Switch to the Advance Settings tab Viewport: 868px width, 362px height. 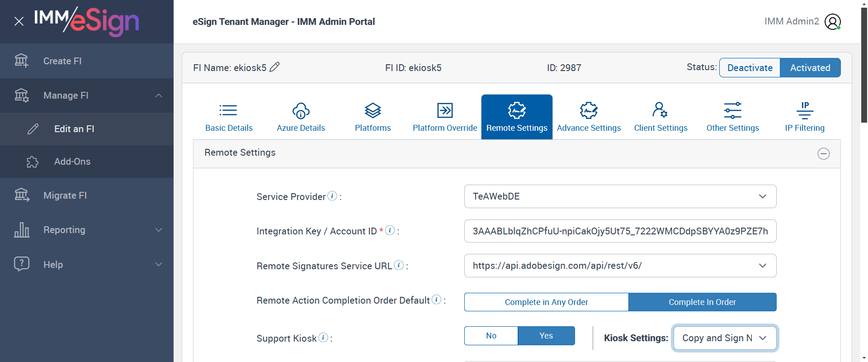(x=589, y=117)
